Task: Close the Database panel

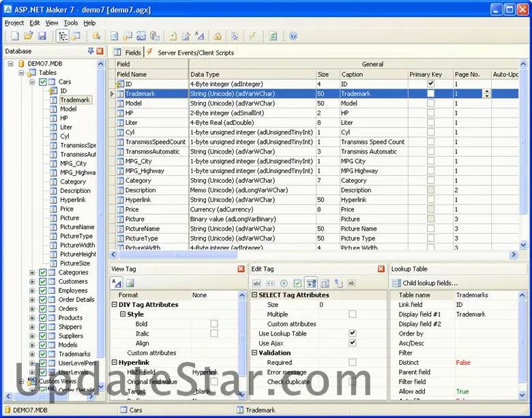Action: coord(100,51)
